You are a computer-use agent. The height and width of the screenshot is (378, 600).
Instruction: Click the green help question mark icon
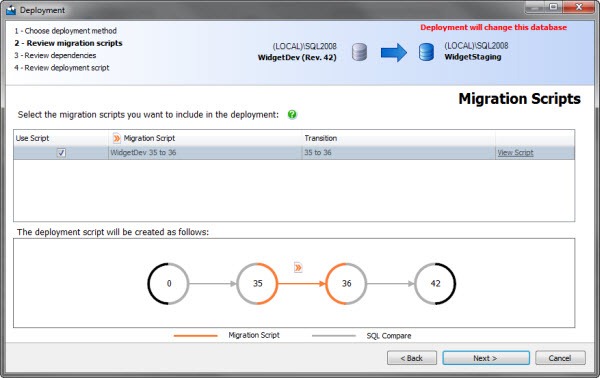292,114
